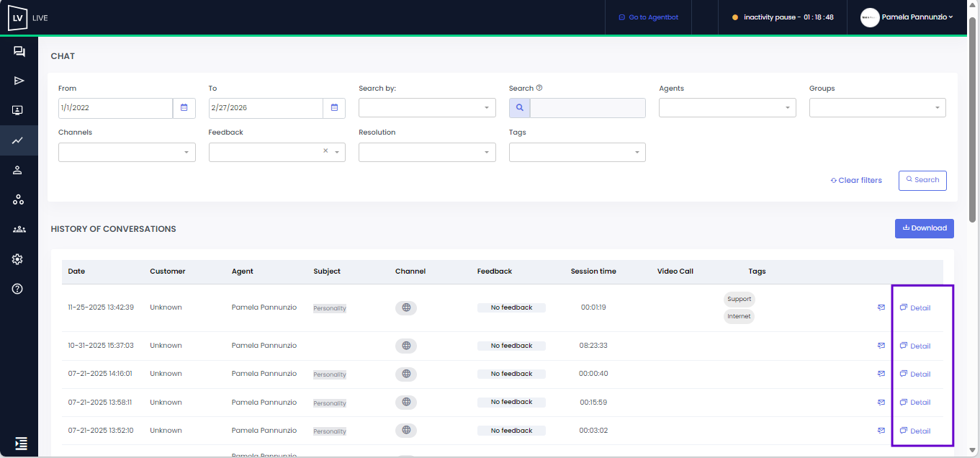The image size is (980, 458).
Task: Click email icon in 07-21-2025 13:52:10 row
Action: click(x=881, y=431)
